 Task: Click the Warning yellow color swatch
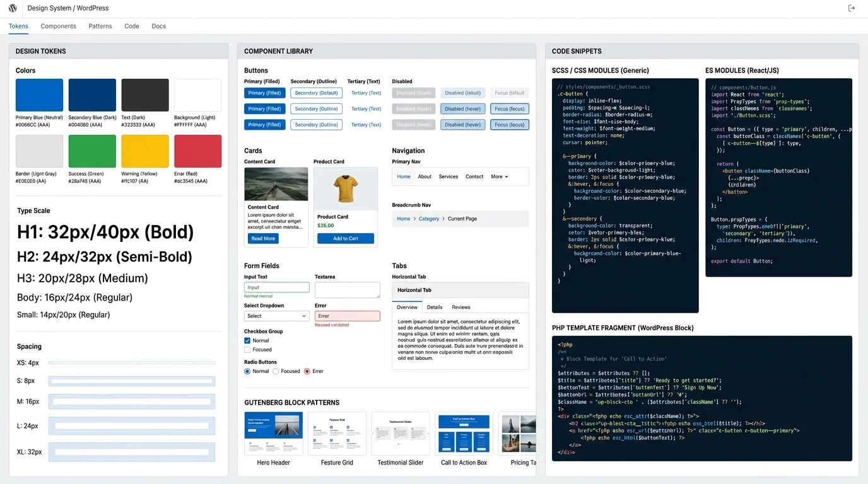pos(145,151)
